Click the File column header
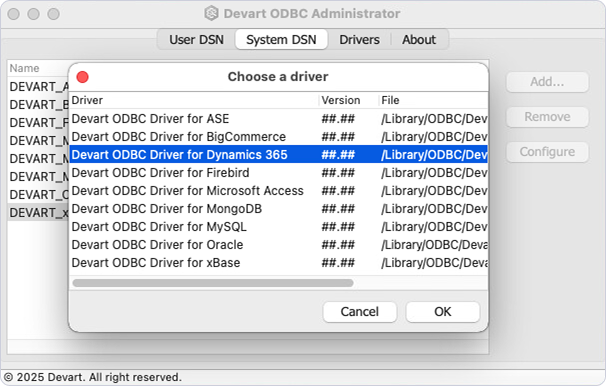Screen dimensions: 606x386 [x=433, y=100]
